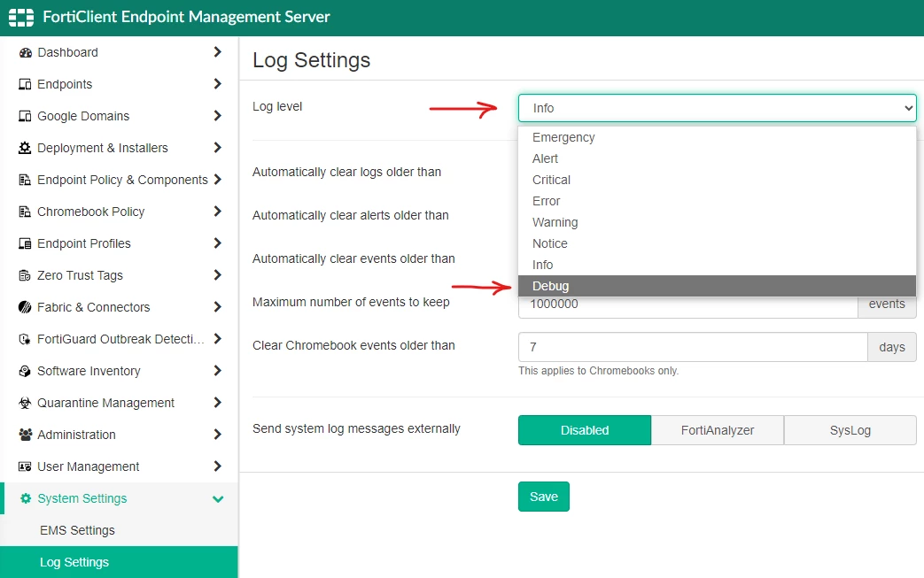Click the Dashboard gauge icon

click(25, 52)
